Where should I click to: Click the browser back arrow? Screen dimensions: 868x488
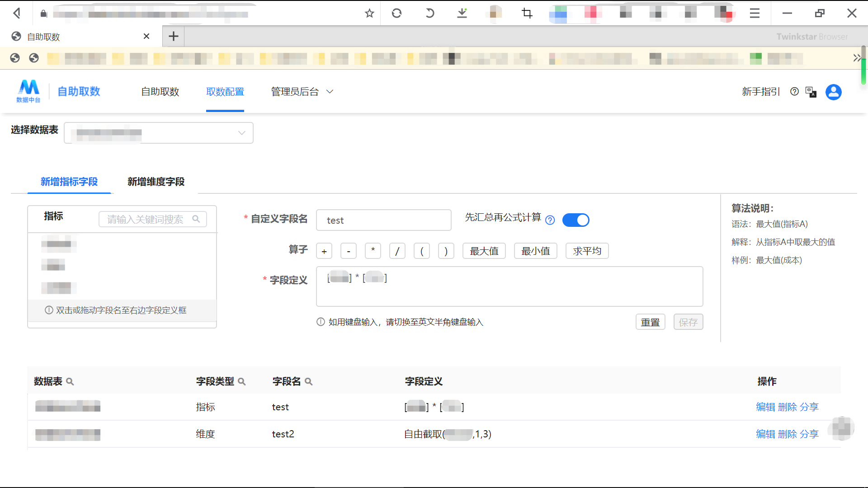(17, 13)
